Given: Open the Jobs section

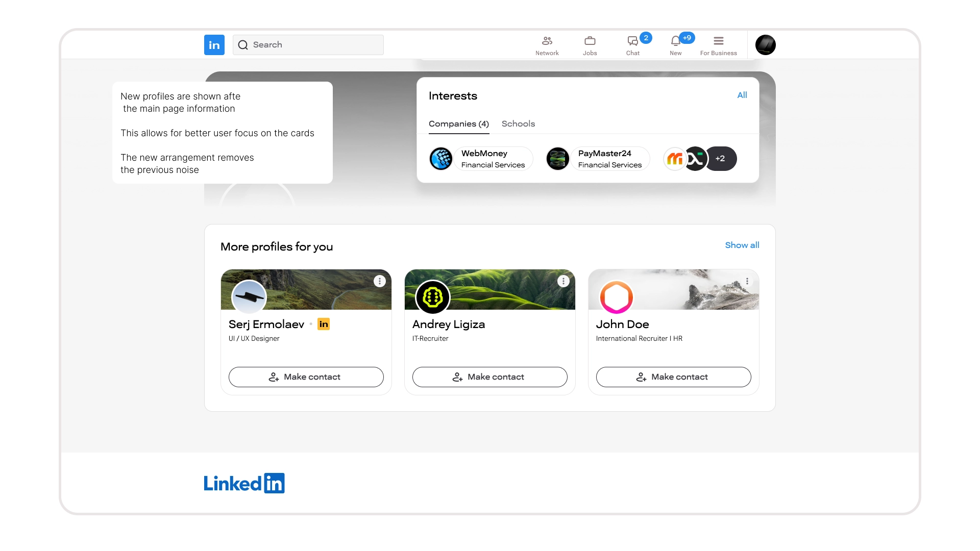Looking at the screenshot, I should coord(590,45).
